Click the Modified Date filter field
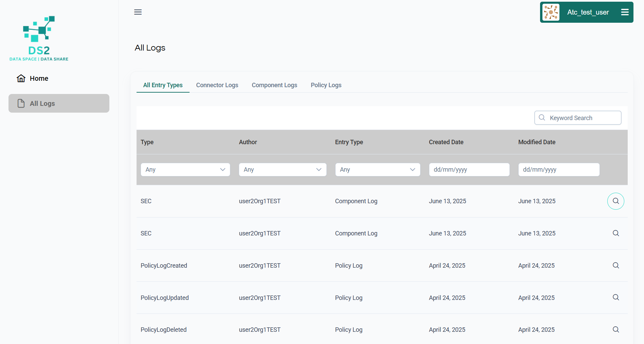 [x=558, y=170]
